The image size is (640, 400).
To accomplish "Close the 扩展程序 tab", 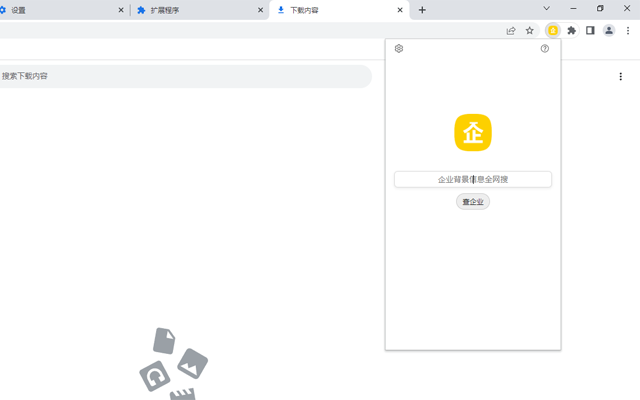I will point(260,10).
